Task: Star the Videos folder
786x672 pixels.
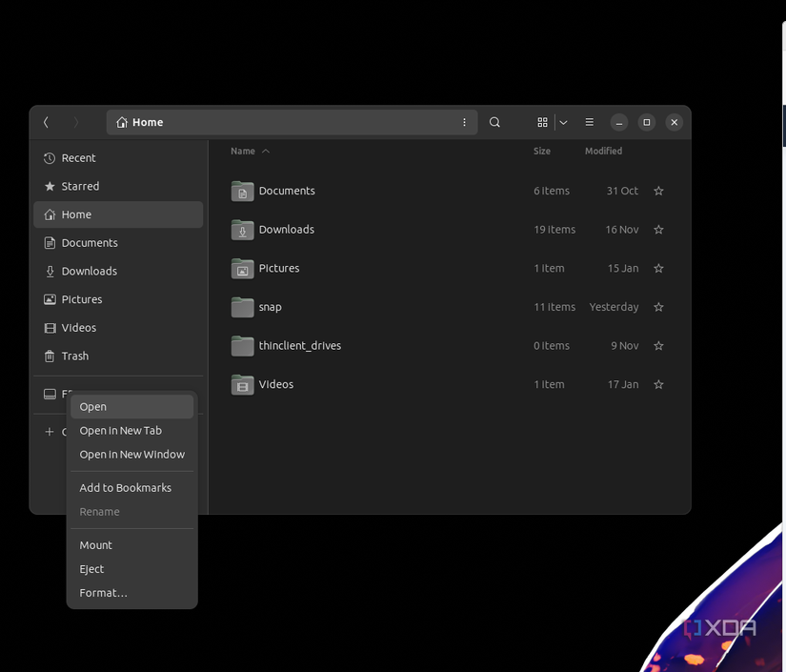Action: click(658, 384)
